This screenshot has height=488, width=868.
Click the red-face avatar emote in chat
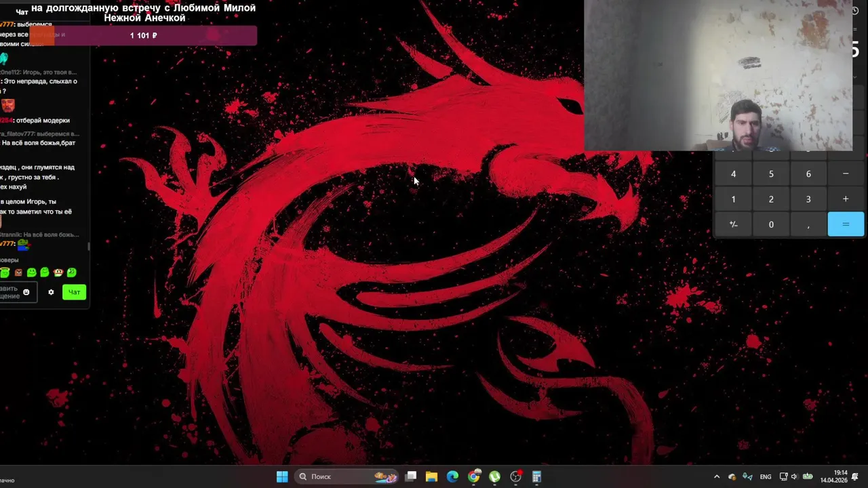coord(7,105)
